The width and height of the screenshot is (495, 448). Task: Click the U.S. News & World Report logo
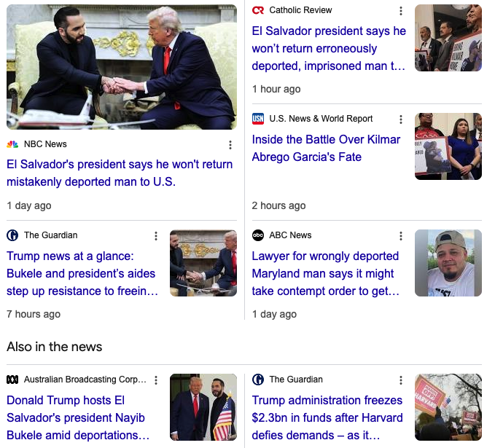(258, 119)
